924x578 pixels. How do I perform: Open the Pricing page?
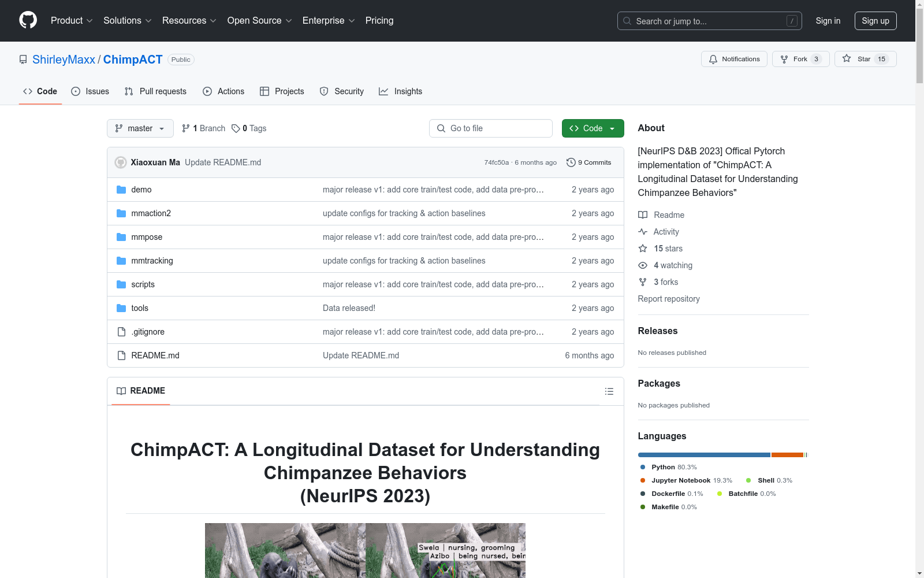click(x=379, y=20)
